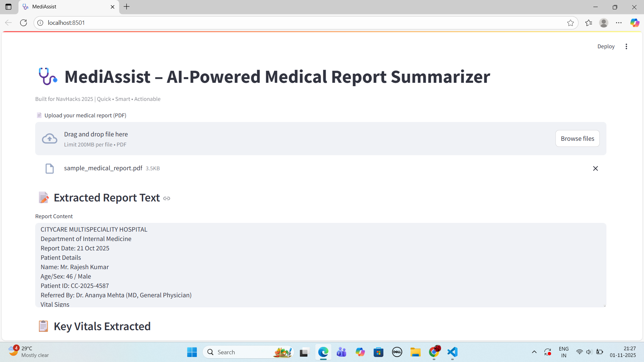Screen dimensions: 644x362
Task: Select the MediAssist browser tab
Action: point(67,7)
